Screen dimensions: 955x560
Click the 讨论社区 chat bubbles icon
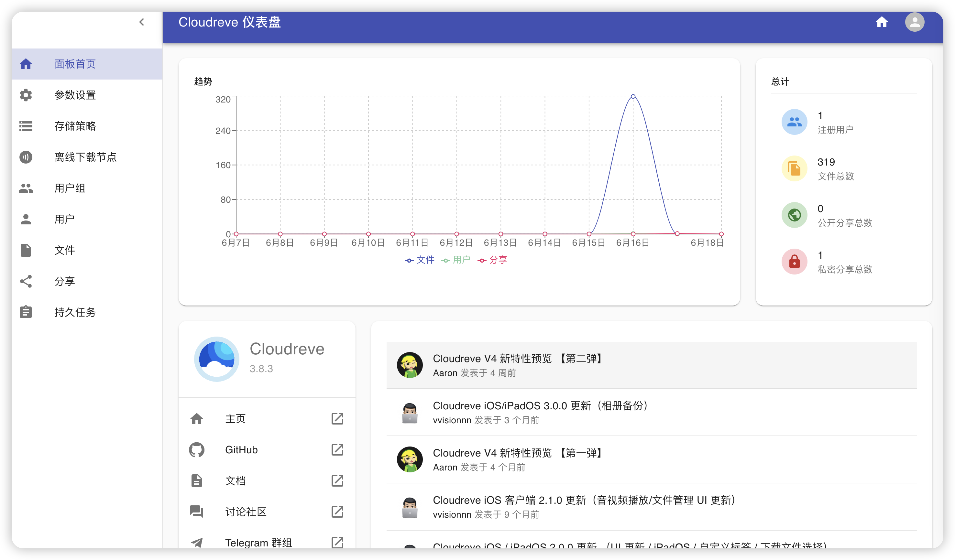197,512
